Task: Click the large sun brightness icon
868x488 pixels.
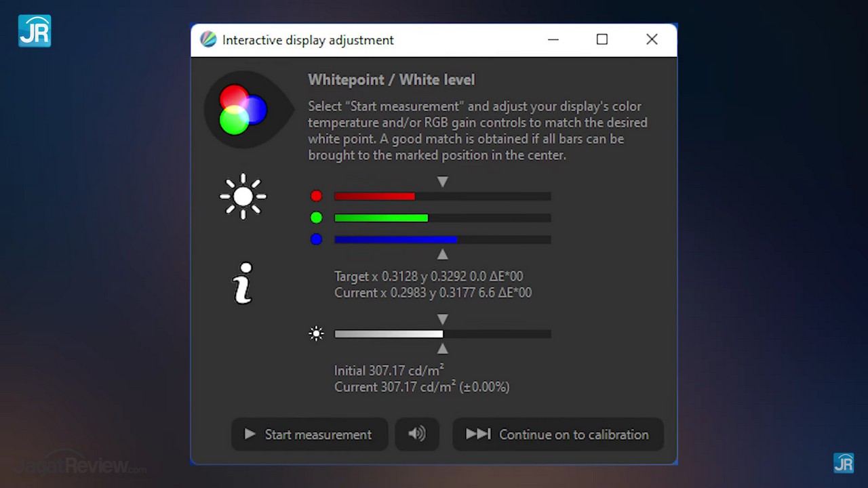Action: 243,197
